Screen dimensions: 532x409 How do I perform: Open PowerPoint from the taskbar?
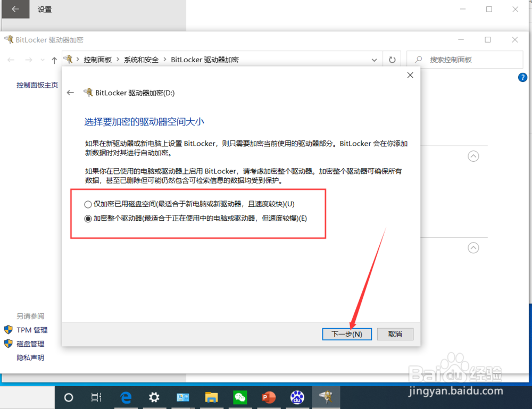click(x=268, y=397)
